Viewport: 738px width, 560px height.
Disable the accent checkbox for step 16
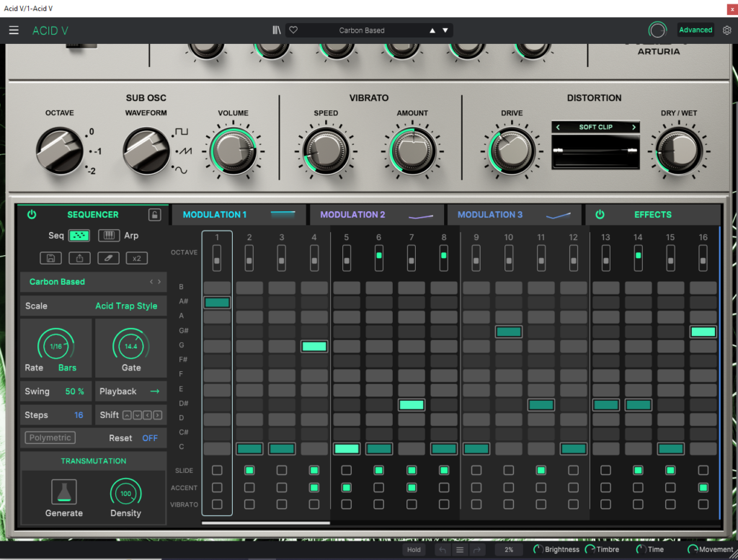[703, 488]
